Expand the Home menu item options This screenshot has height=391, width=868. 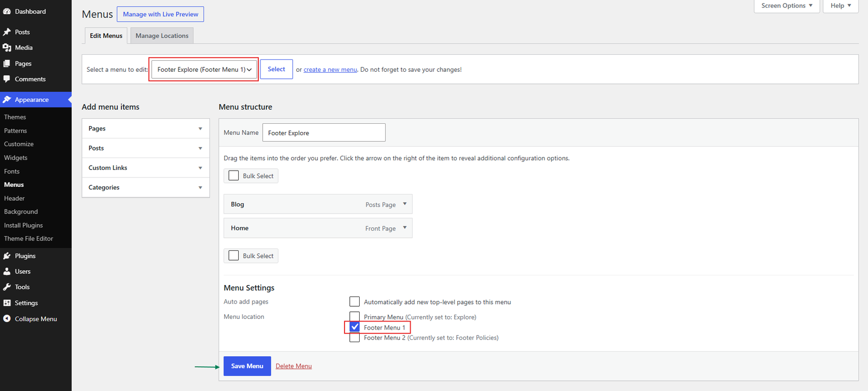[x=405, y=228]
